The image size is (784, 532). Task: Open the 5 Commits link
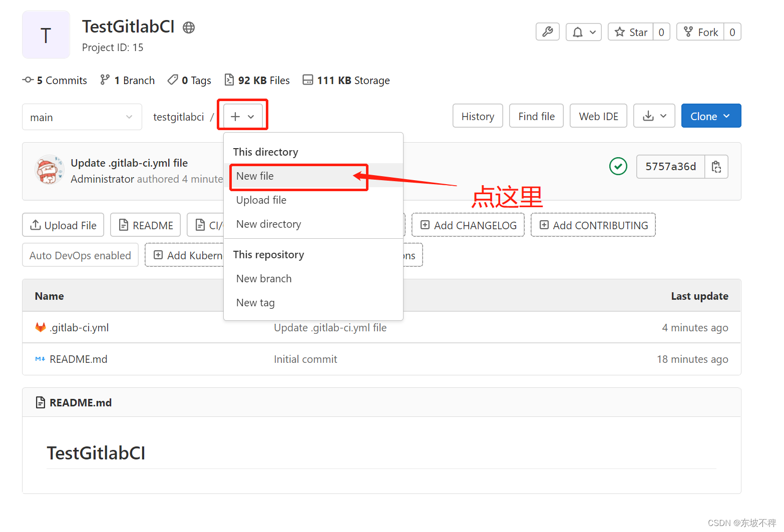tap(55, 81)
